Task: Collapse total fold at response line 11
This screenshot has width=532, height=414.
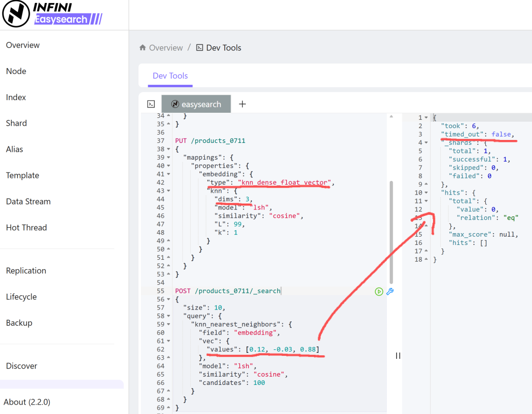Action: [x=427, y=201]
